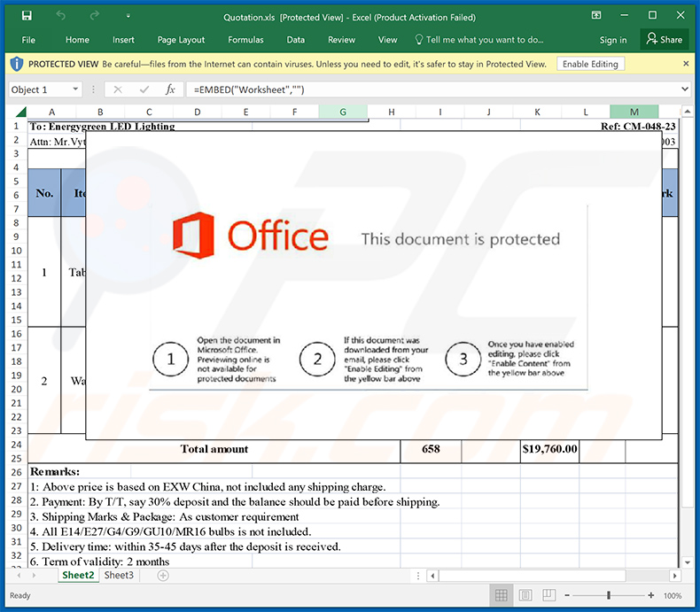This screenshot has height=612, width=700.
Task: Click the Save icon in title bar
Action: coord(27,16)
